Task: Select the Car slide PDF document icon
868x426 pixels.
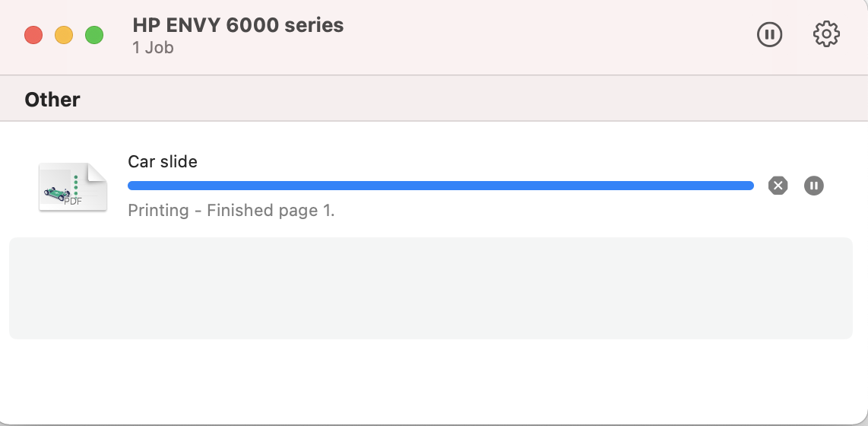Action: click(x=72, y=186)
